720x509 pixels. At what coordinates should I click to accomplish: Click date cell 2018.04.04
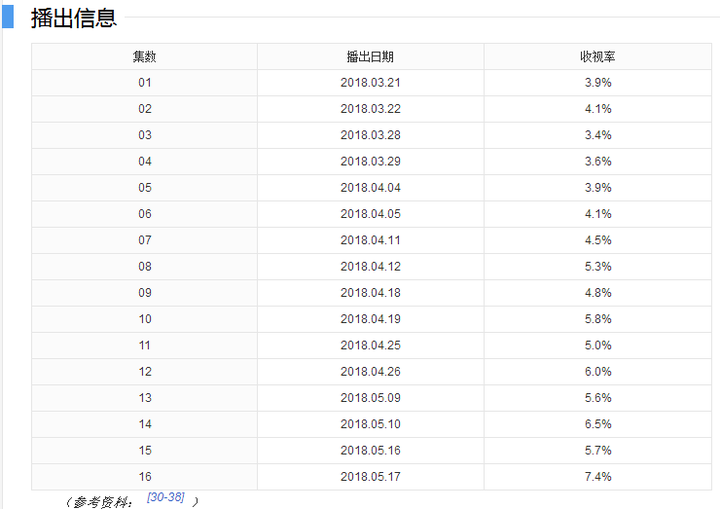(x=370, y=187)
